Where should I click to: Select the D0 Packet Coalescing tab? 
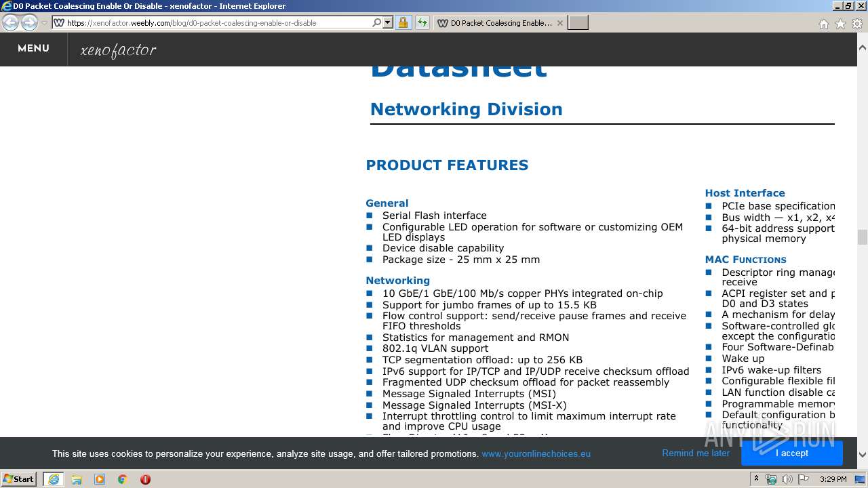pos(500,22)
